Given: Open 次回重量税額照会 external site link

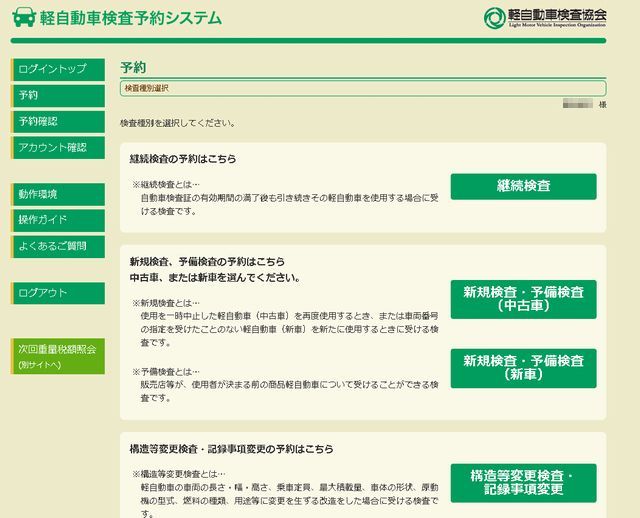Looking at the screenshot, I should [x=58, y=356].
